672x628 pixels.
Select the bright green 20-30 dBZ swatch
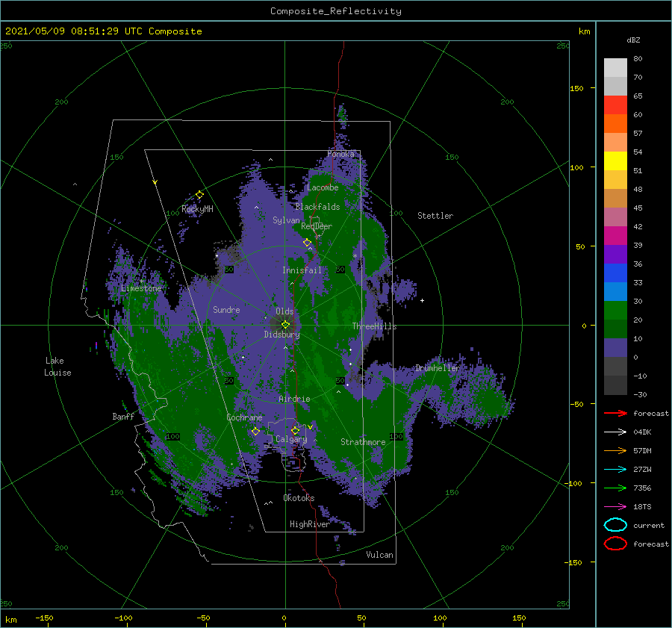tap(615, 311)
